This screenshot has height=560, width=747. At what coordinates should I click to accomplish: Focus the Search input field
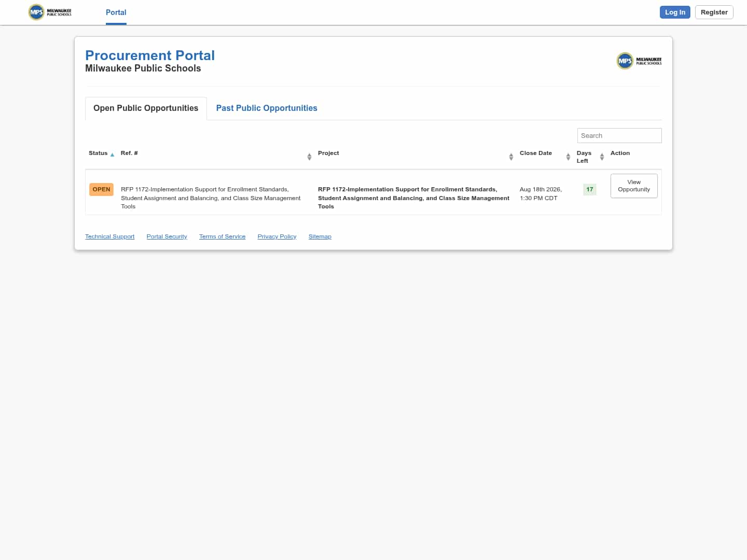(x=619, y=136)
